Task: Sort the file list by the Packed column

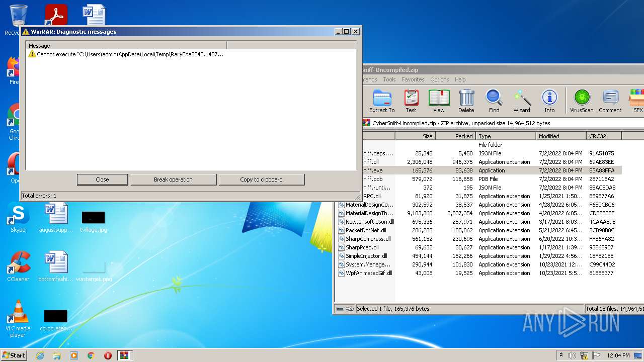Action: point(455,136)
